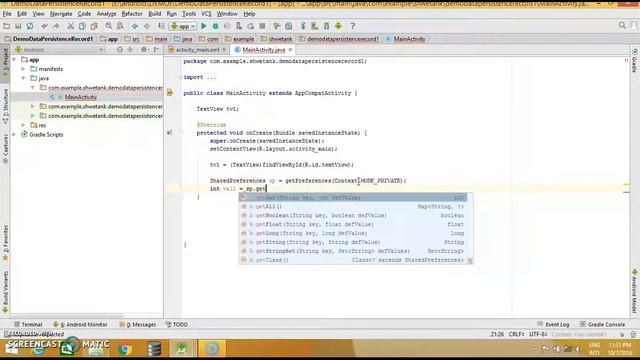640x360 pixels.
Task: Click the Paste icon in toolbar
Action: tap(94, 26)
